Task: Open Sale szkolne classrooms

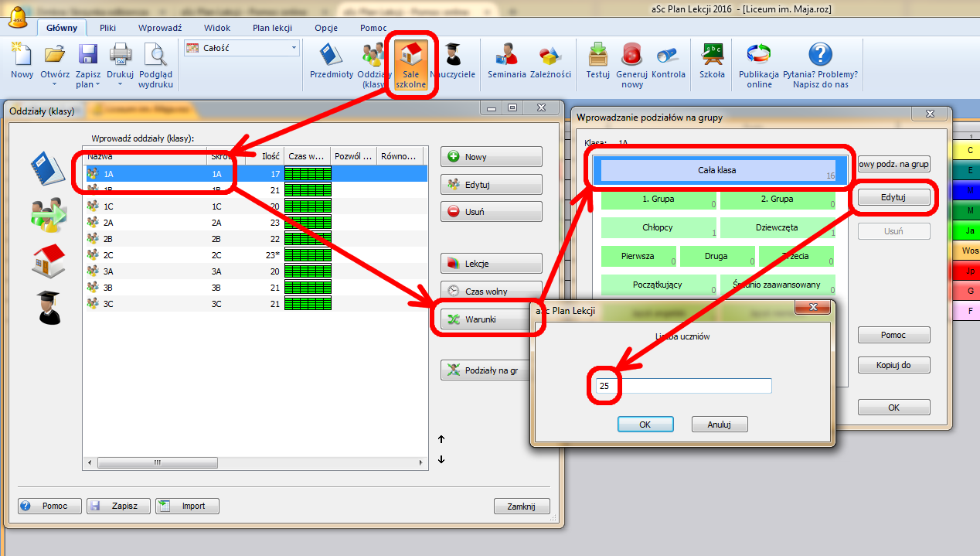Action: point(411,65)
